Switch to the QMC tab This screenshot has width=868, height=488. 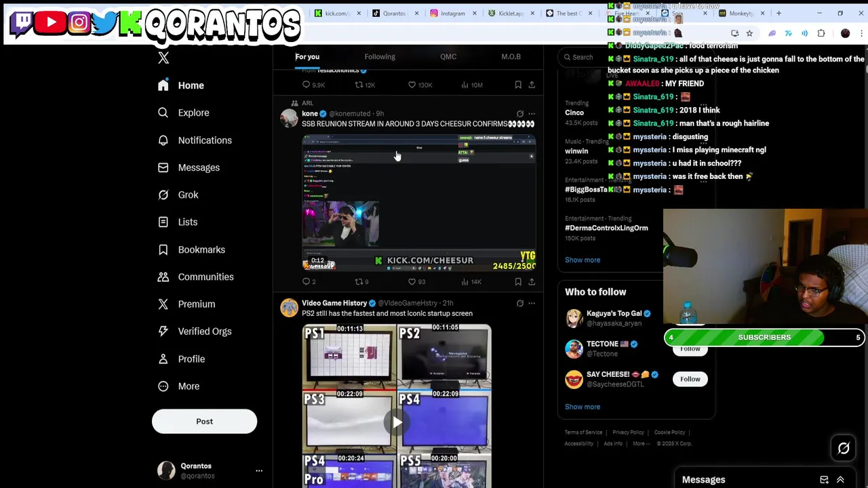pos(448,57)
